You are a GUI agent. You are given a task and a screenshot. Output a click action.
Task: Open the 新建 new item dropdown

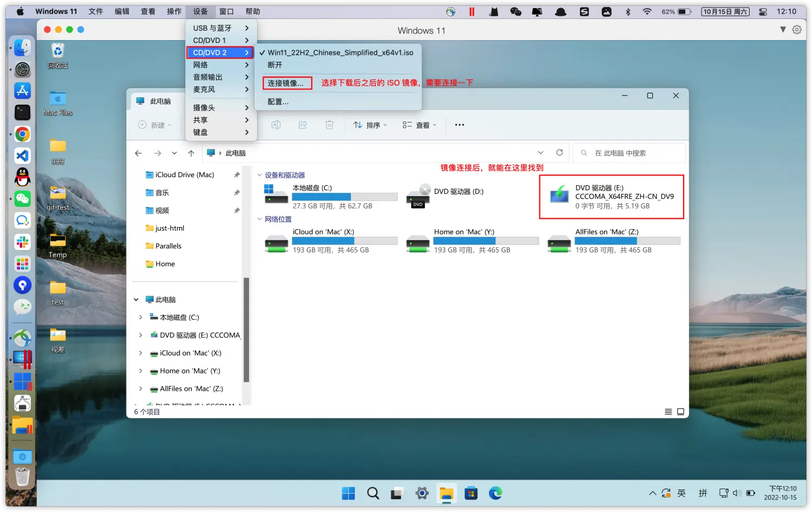coord(155,125)
